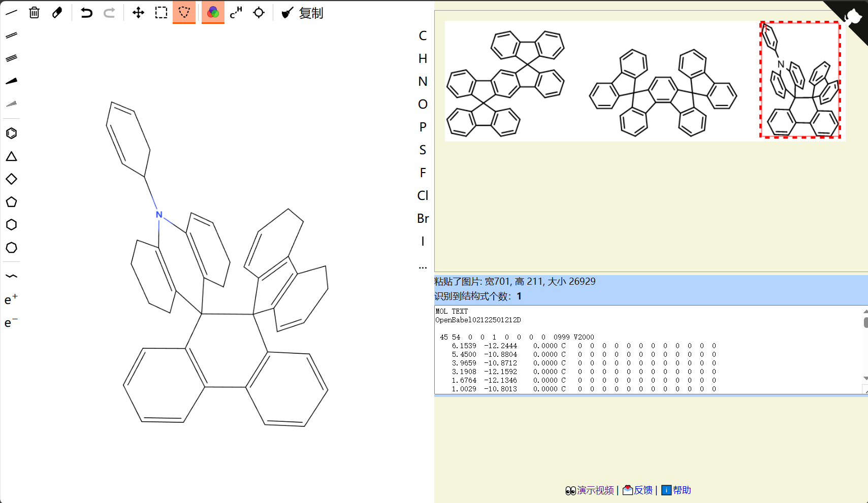The height and width of the screenshot is (503, 868).
Task: Undo the last drawing action
Action: [86, 13]
